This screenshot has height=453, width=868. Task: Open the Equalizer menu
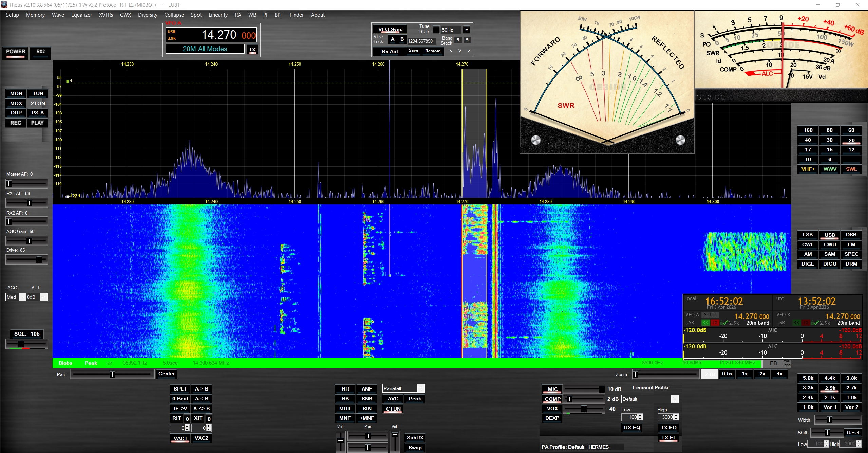[x=81, y=15]
